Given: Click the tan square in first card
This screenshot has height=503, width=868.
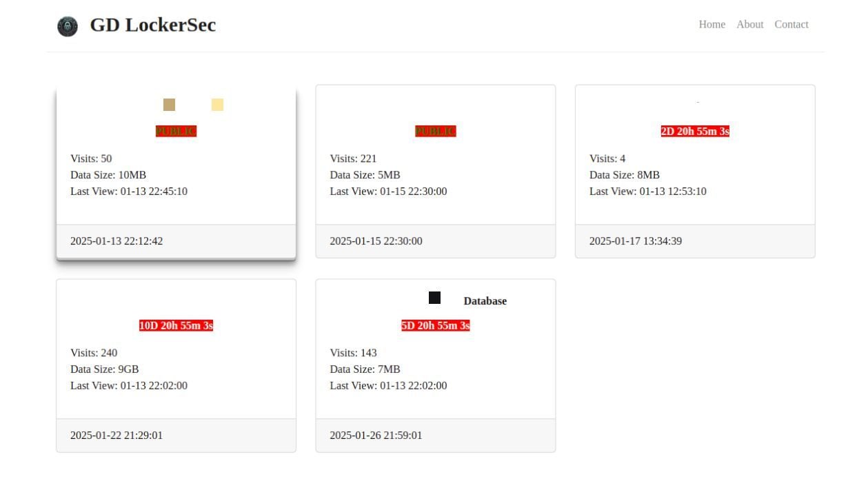Looking at the screenshot, I should click(169, 105).
